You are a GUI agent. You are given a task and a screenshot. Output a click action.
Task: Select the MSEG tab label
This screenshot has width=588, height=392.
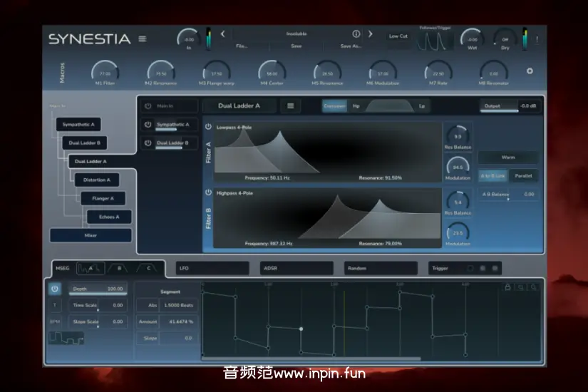62,268
